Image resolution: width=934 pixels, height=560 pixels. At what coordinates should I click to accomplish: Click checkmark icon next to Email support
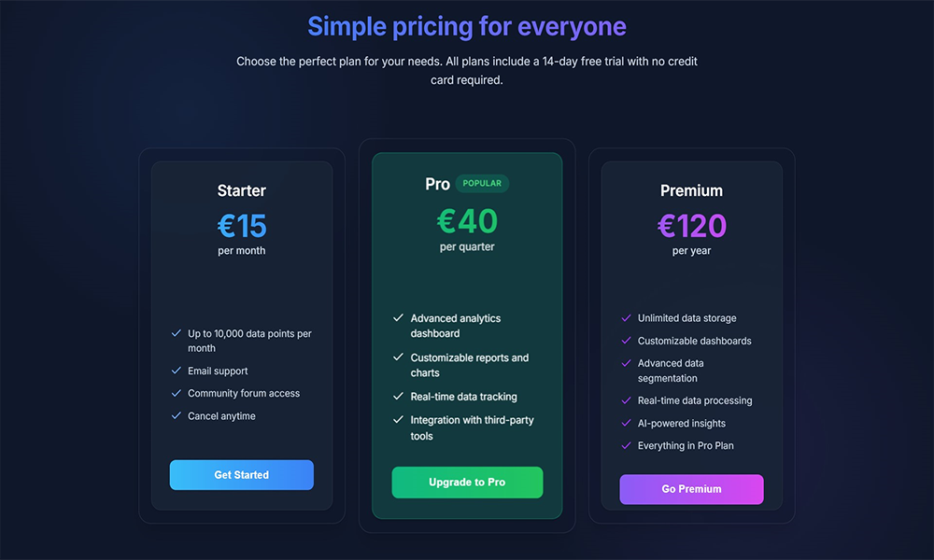(177, 371)
